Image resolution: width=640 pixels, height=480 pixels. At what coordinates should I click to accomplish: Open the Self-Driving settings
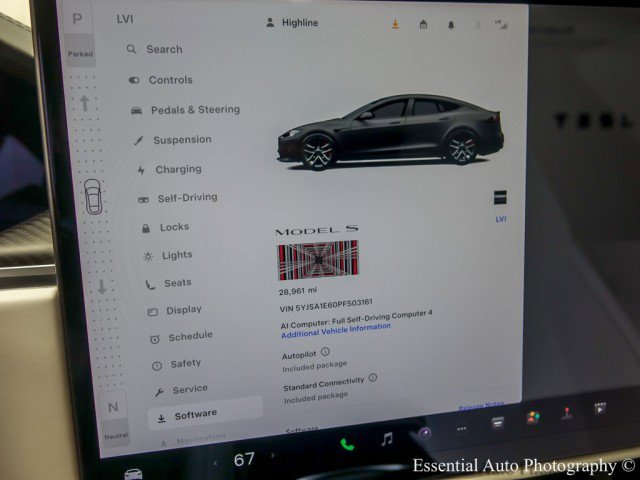pyautogui.click(x=178, y=198)
